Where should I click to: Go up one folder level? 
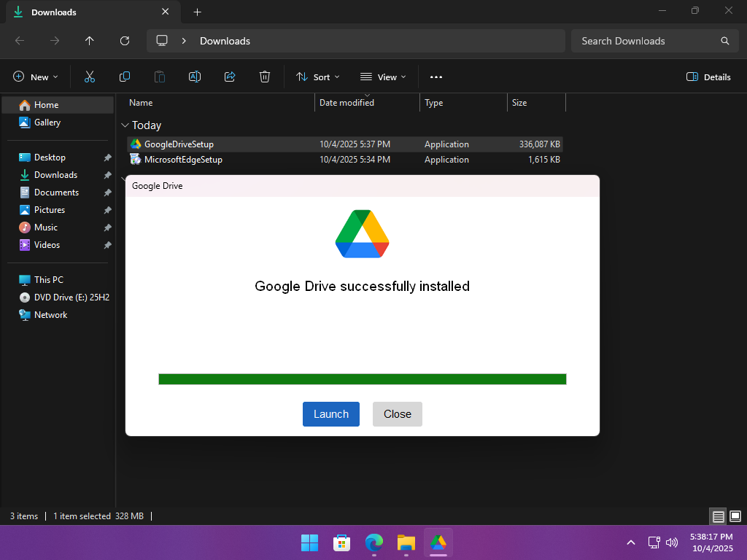pyautogui.click(x=90, y=41)
